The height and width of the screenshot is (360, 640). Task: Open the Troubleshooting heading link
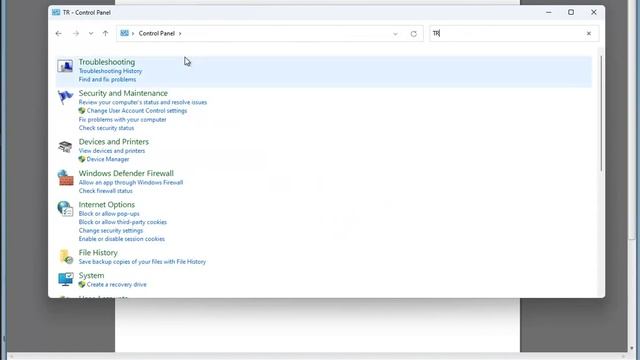click(x=107, y=62)
